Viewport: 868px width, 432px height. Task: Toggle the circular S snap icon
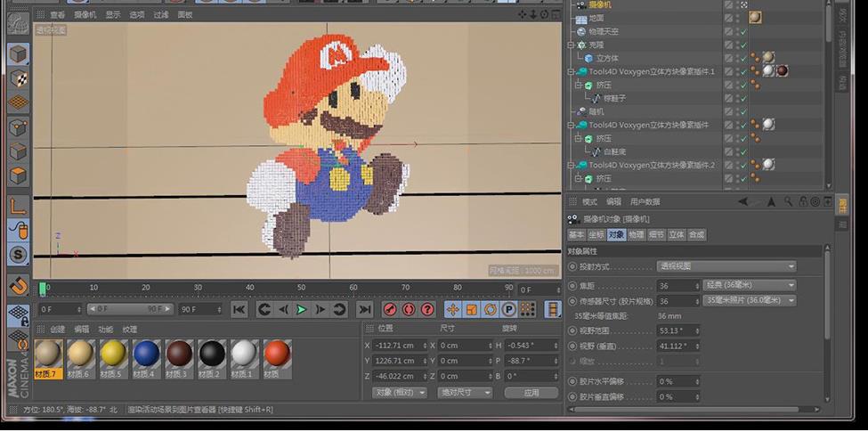tap(19, 255)
